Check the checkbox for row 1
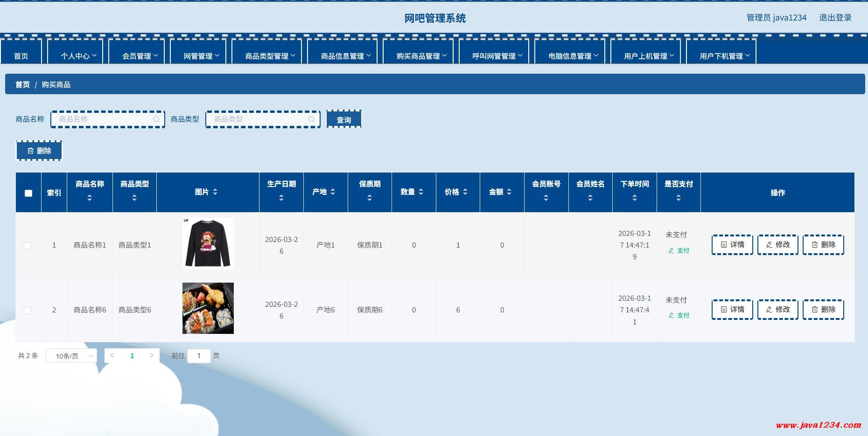 [x=28, y=245]
